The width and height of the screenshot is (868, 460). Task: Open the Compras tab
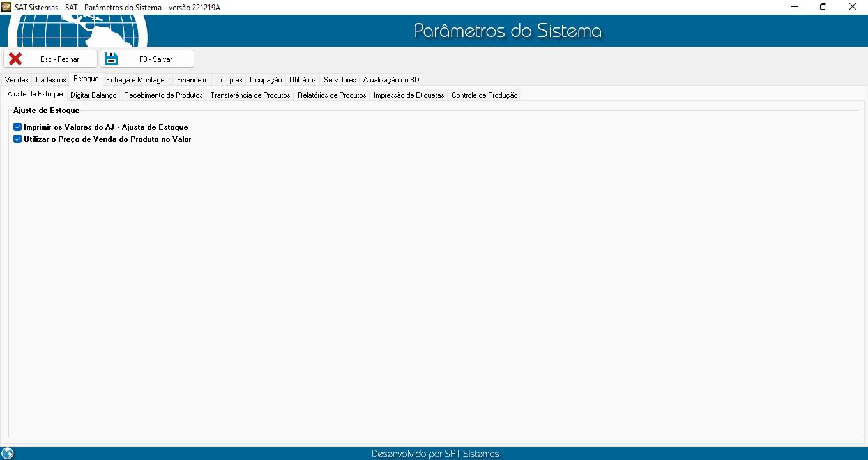pyautogui.click(x=229, y=80)
